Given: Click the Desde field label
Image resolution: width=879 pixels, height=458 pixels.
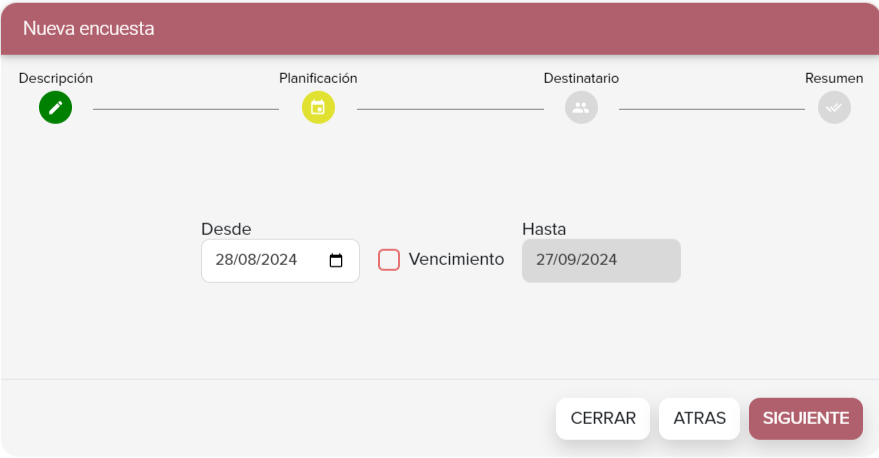Looking at the screenshot, I should coord(226,229).
